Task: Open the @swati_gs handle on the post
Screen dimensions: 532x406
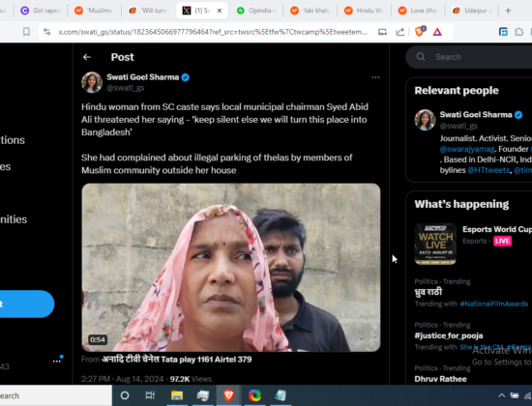Action: point(126,88)
